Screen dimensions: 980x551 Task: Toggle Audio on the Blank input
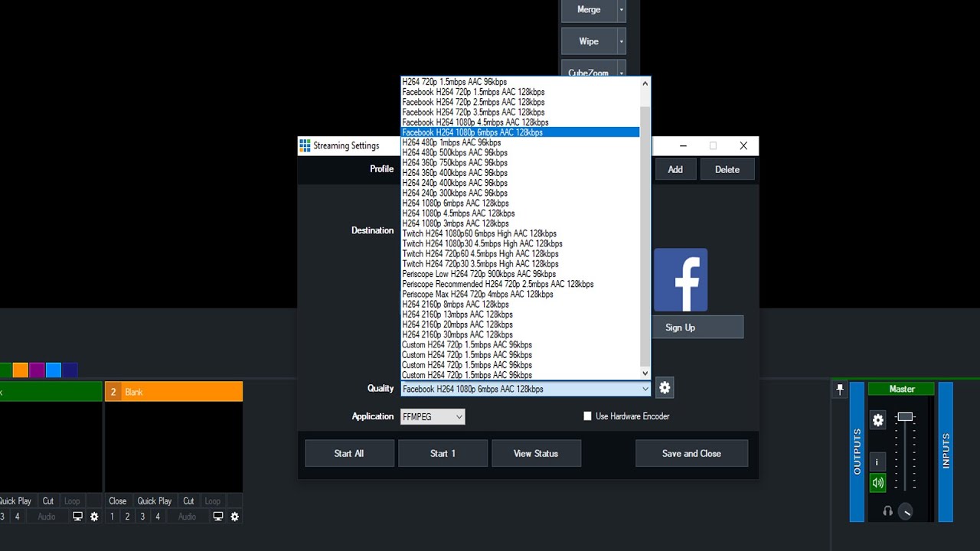[188, 517]
